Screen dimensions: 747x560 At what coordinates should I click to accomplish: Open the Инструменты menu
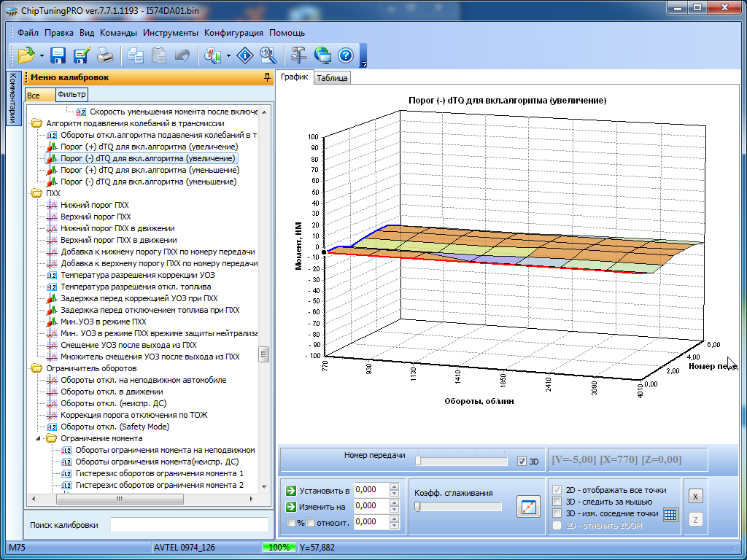[170, 33]
